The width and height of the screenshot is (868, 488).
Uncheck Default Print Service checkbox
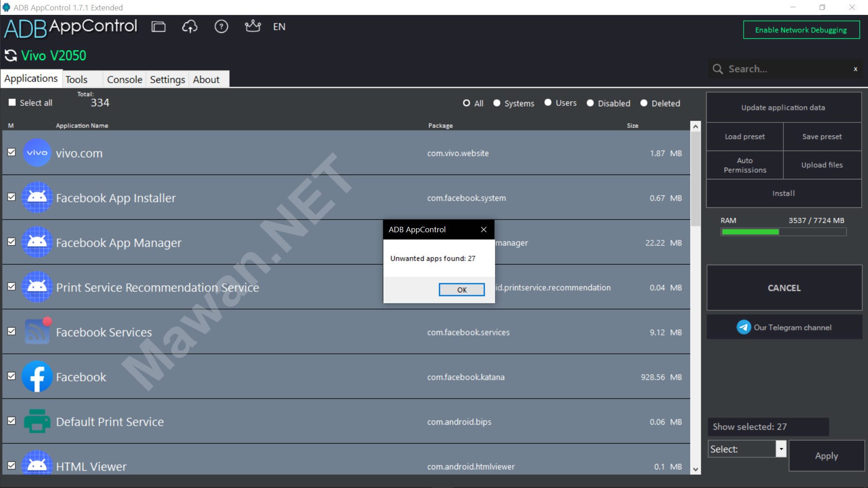coord(12,421)
